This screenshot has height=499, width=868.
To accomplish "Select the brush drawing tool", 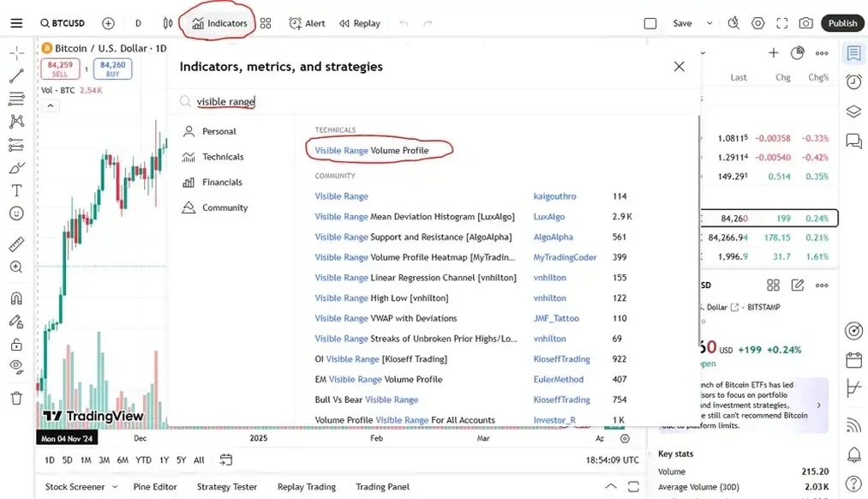I will point(16,167).
